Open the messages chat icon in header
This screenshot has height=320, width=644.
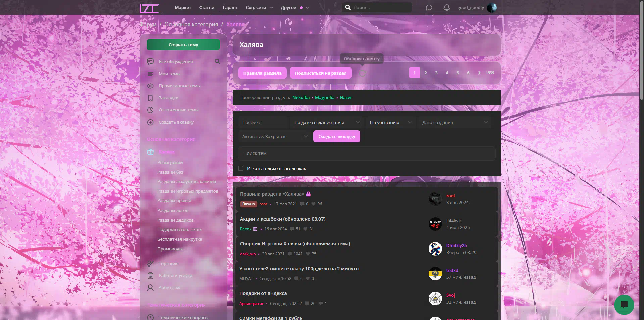coord(429,8)
